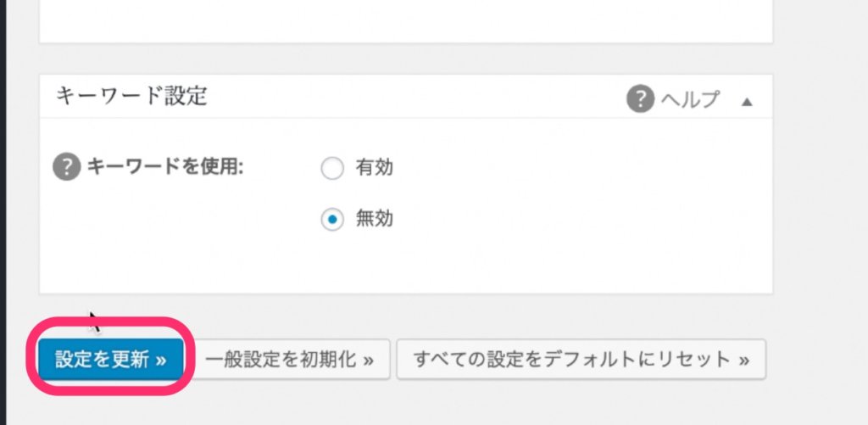The height and width of the screenshot is (425, 868).
Task: Collapse the キーワード設定 panel with the triangle arrow
Action: [747, 101]
